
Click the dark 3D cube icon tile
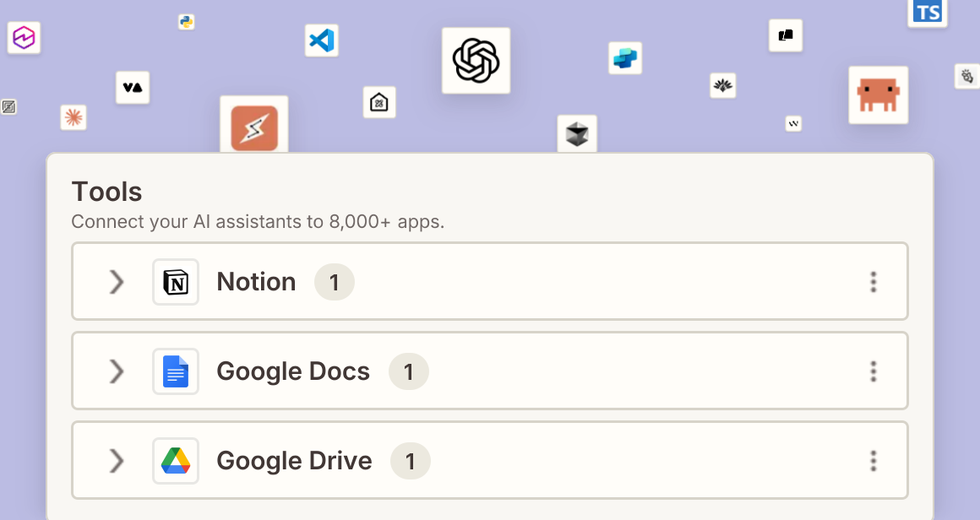(x=577, y=133)
